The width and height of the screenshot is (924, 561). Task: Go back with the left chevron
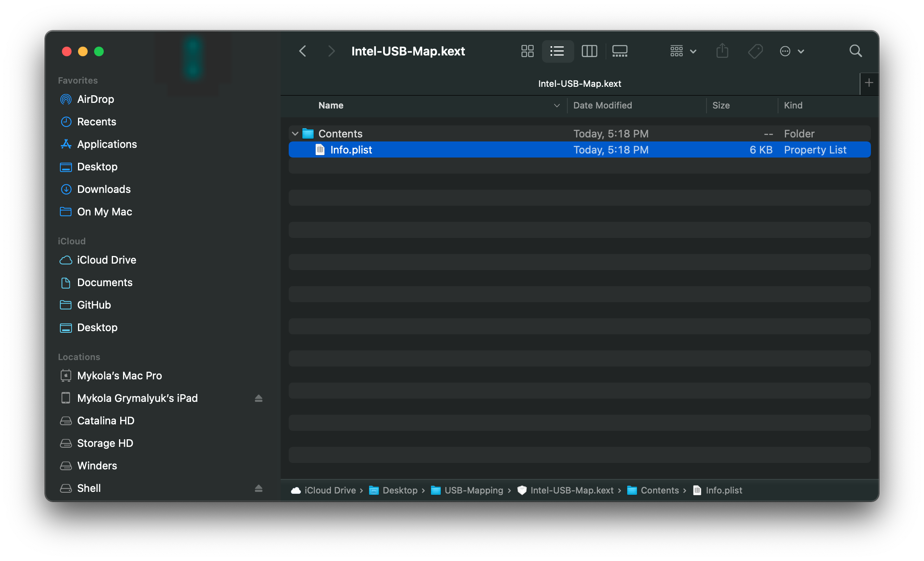(303, 51)
